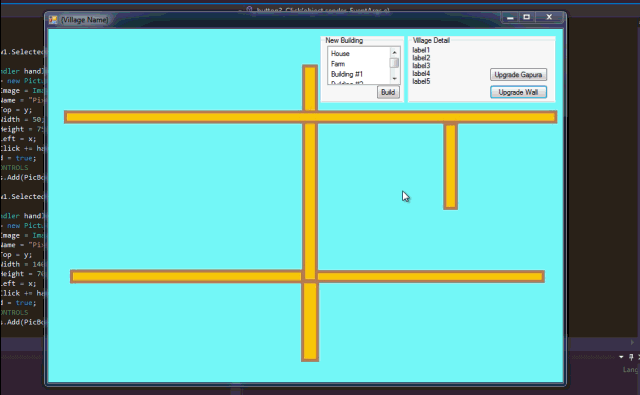
Task: Click the long top horizontal yellow wall
Action: coord(311,117)
